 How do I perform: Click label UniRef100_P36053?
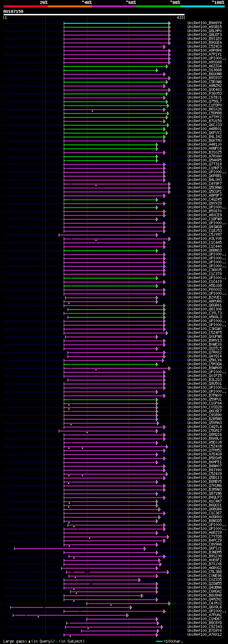[204, 94]
